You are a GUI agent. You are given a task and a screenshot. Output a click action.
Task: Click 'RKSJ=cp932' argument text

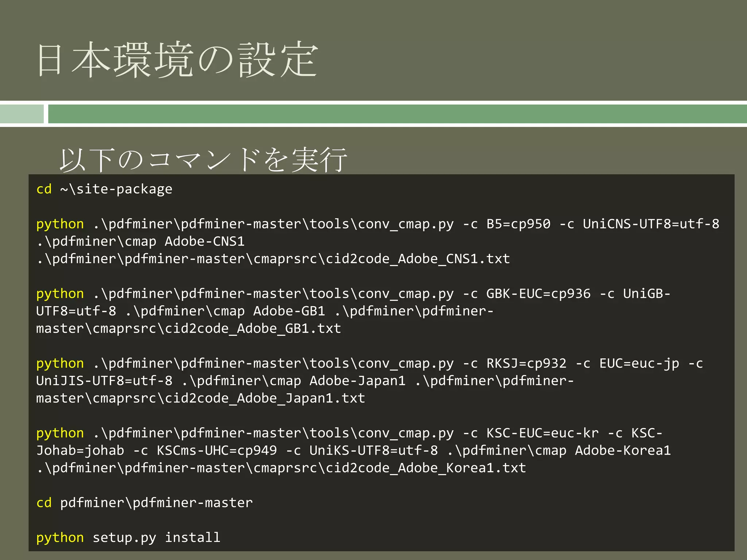[x=526, y=363]
